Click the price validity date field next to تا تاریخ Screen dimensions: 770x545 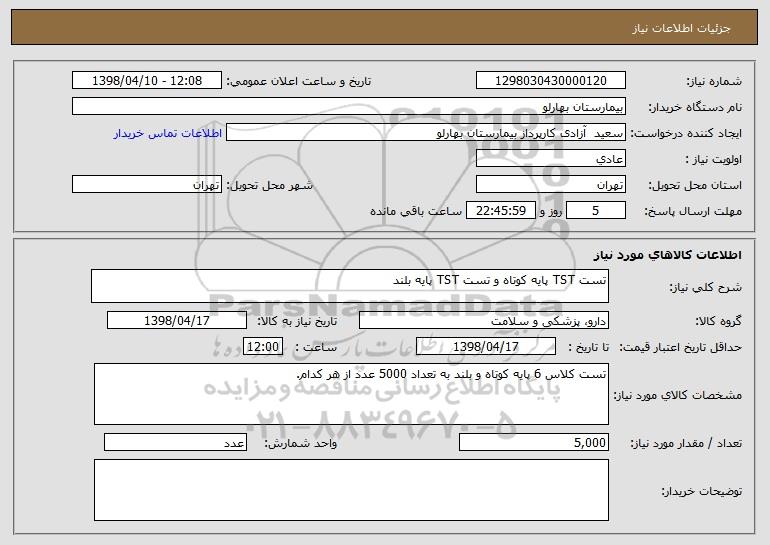[486, 347]
